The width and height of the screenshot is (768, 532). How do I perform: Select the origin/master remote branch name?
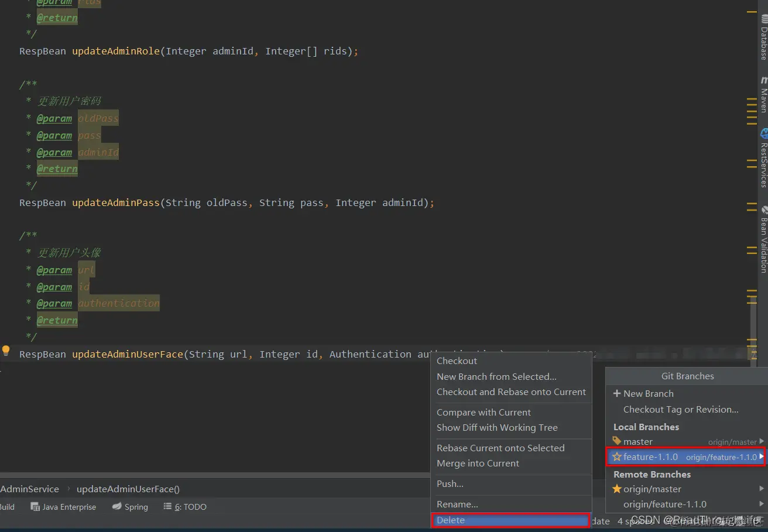652,489
